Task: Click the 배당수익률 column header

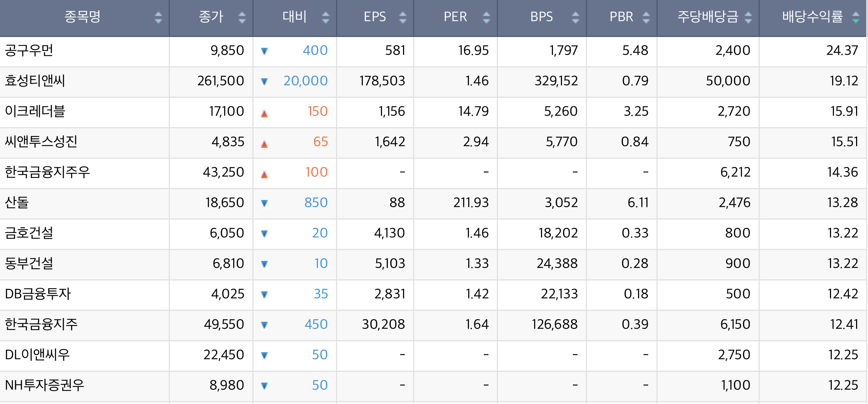Action: point(813,18)
